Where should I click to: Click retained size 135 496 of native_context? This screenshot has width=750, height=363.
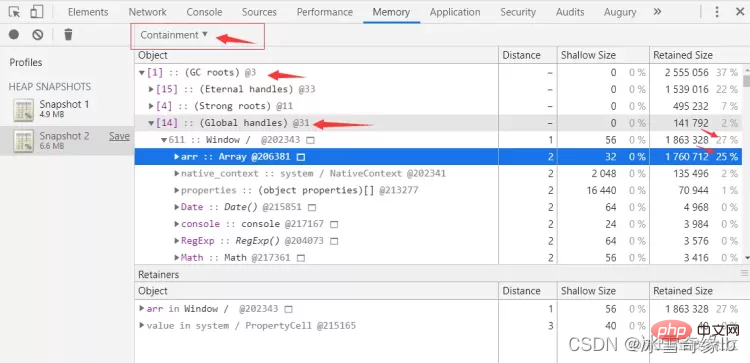692,174
